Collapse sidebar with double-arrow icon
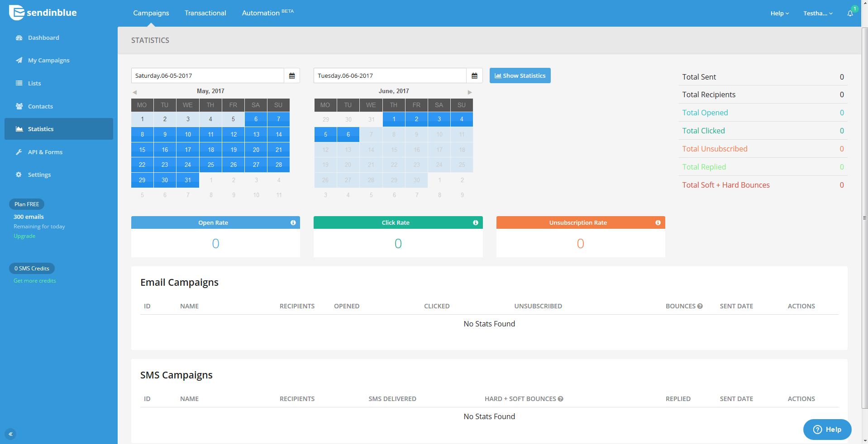The height and width of the screenshot is (444, 868). (x=10, y=434)
